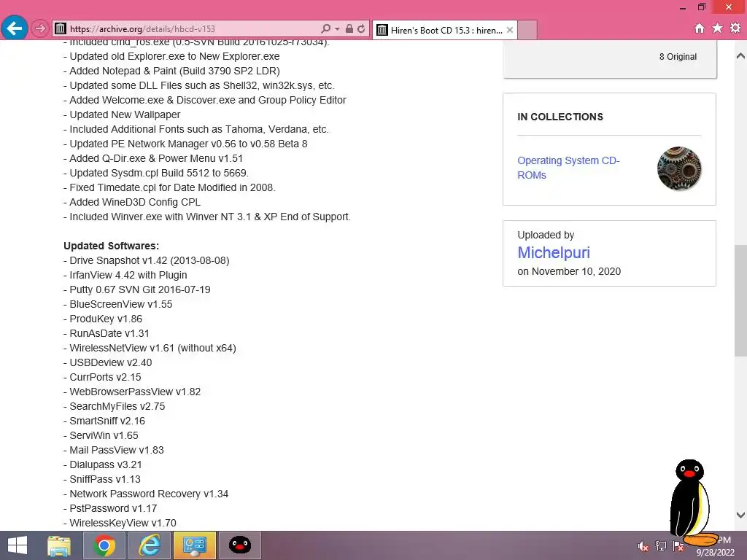The height and width of the screenshot is (560, 747).
Task: Close the Hiren's Boot CD tab
Action: [x=510, y=30]
